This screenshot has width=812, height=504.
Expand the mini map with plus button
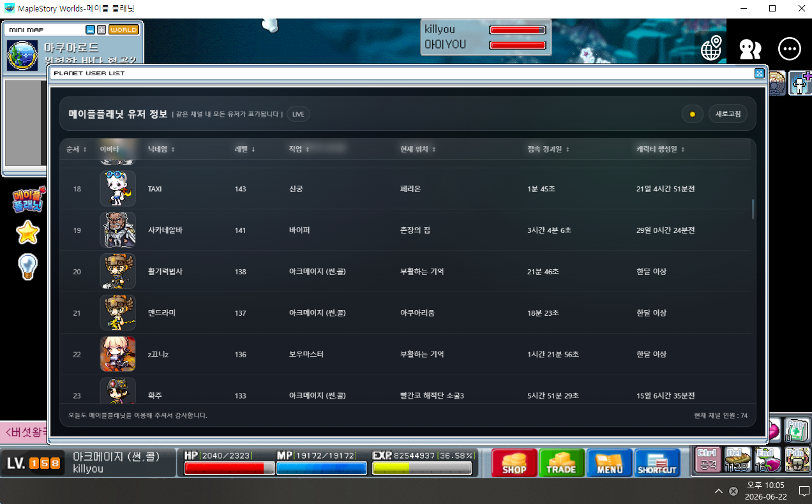(x=101, y=30)
